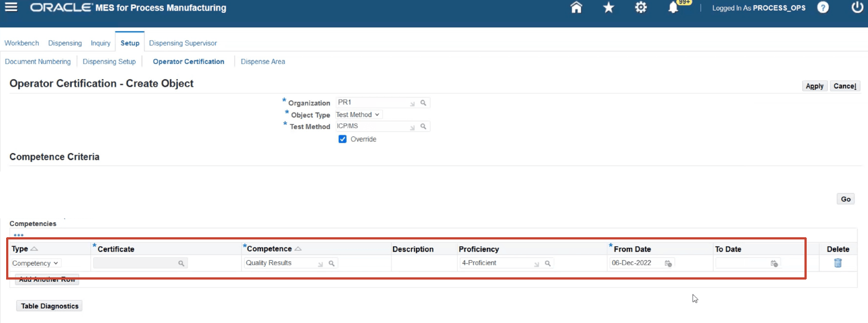
Task: Click the logout power icon
Action: point(857,8)
